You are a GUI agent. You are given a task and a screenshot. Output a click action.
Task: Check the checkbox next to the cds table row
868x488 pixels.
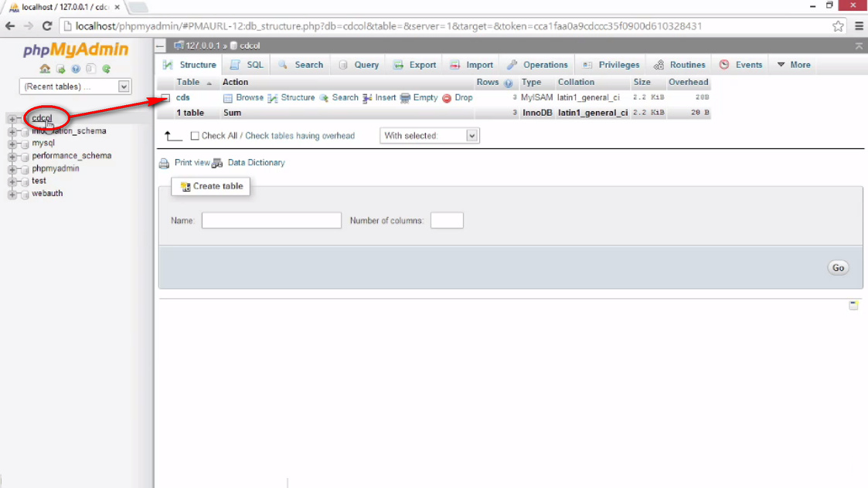pos(165,97)
